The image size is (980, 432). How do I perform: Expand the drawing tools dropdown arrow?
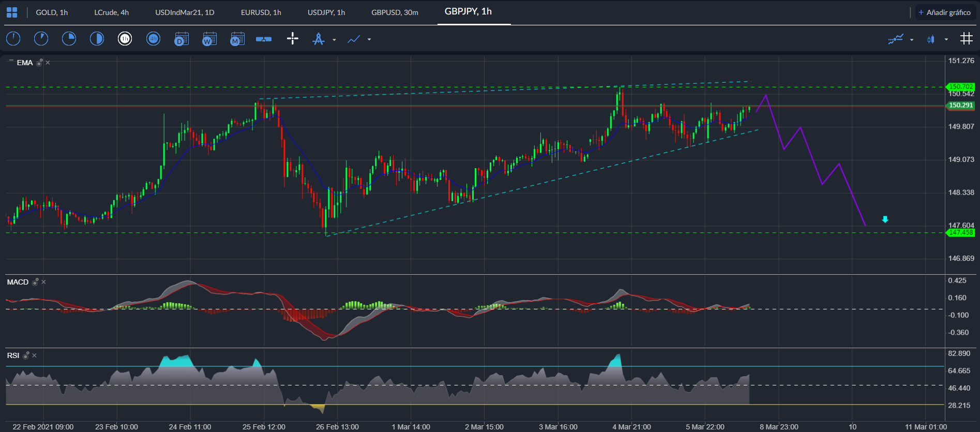pyautogui.click(x=334, y=39)
